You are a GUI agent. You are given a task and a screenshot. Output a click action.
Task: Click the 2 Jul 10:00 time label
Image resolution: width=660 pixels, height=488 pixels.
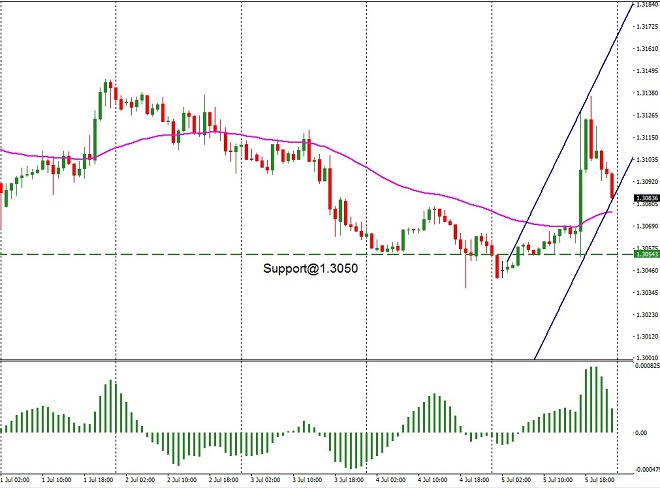click(182, 480)
